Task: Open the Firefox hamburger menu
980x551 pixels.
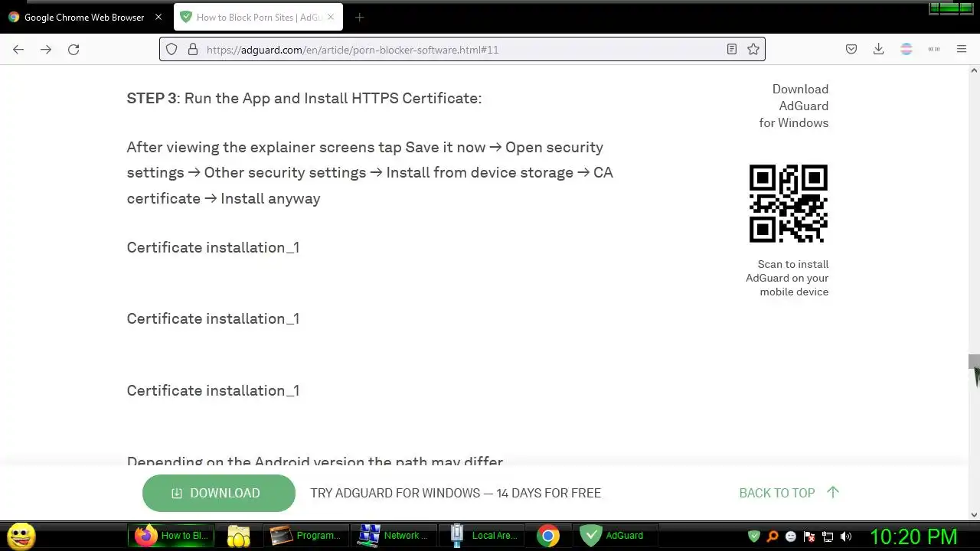Action: (962, 49)
